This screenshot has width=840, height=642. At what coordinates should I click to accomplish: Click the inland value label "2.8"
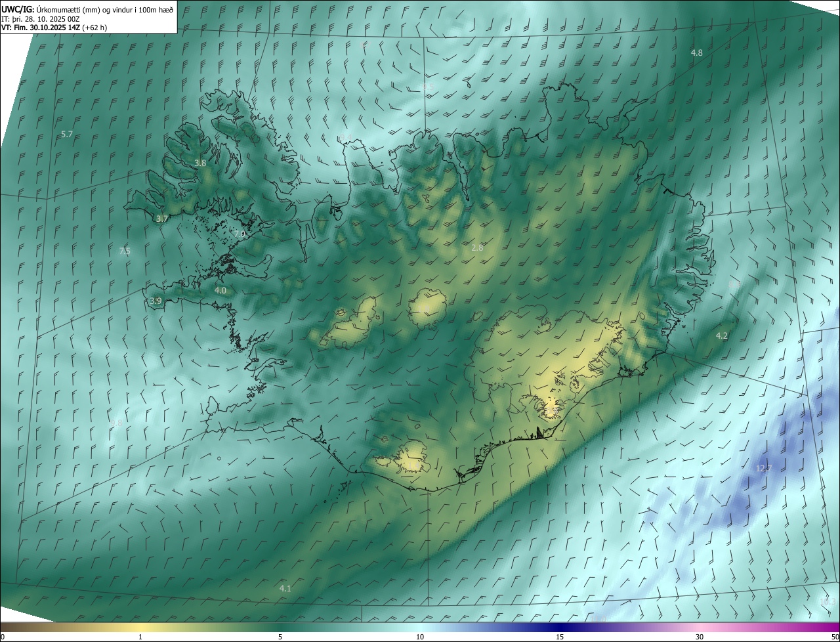(x=478, y=247)
